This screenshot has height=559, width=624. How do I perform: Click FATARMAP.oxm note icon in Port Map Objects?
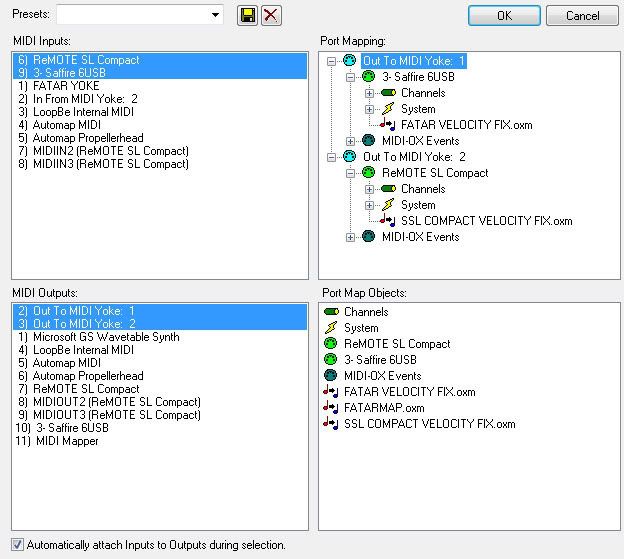pos(331,407)
